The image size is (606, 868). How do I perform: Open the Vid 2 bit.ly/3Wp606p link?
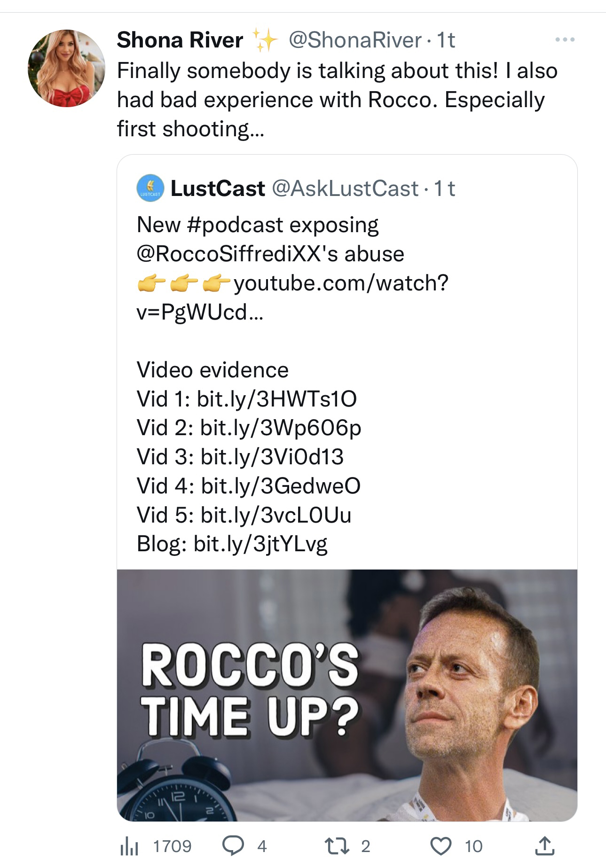280,428
